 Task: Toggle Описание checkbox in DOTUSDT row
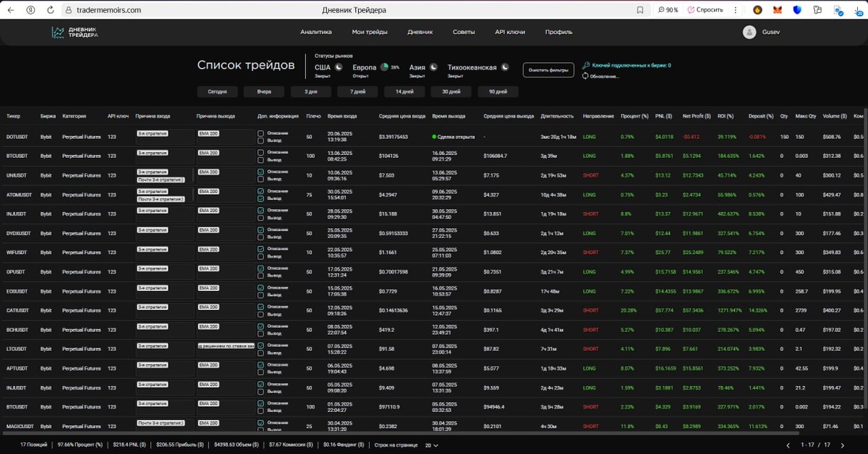[x=260, y=133]
